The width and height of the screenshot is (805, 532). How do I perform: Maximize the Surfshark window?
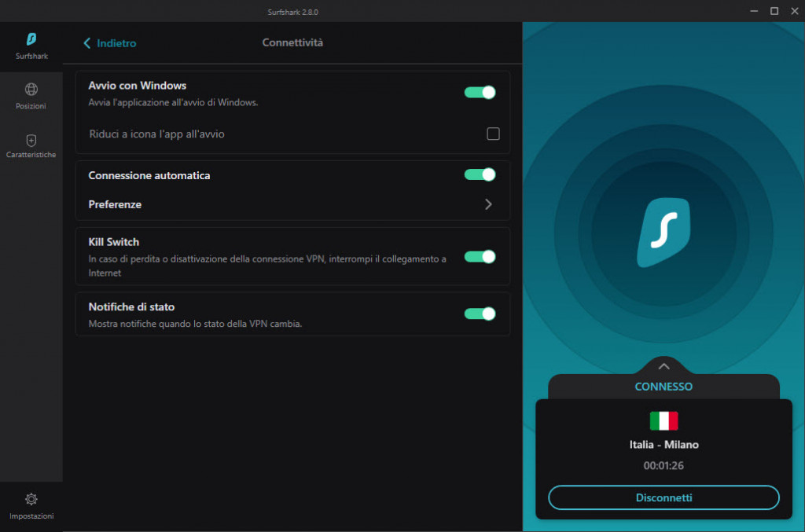(774, 11)
